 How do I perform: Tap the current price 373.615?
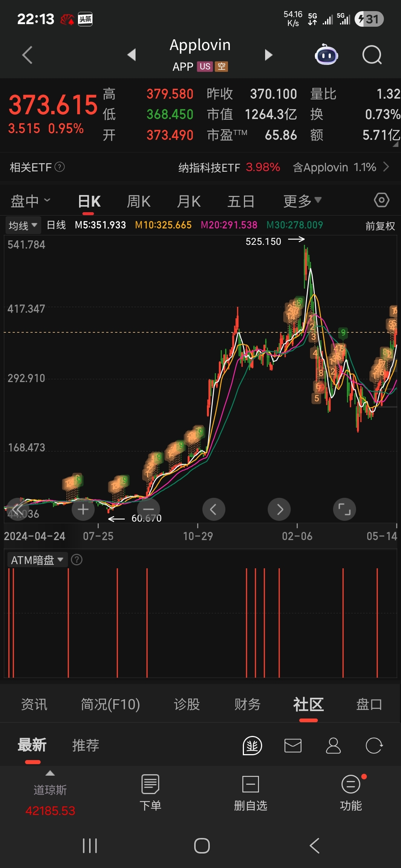click(x=53, y=105)
